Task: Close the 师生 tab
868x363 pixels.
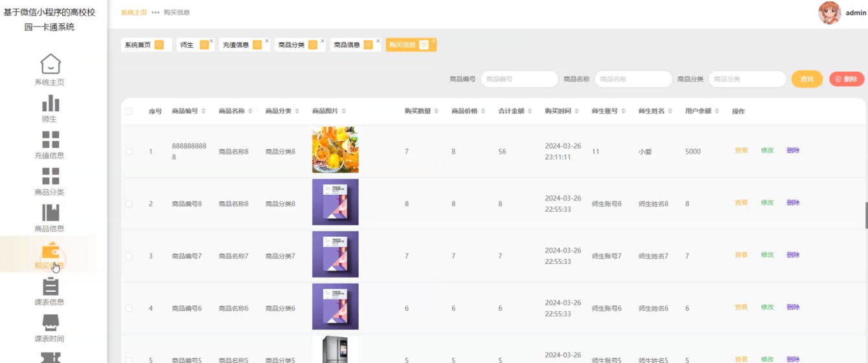Action: coord(211,41)
